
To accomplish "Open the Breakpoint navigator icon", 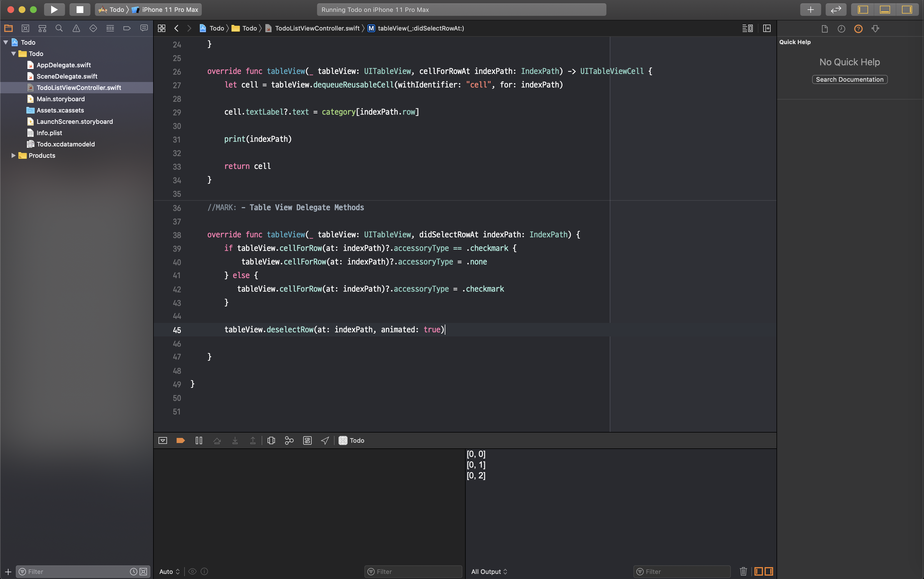I will pos(127,28).
